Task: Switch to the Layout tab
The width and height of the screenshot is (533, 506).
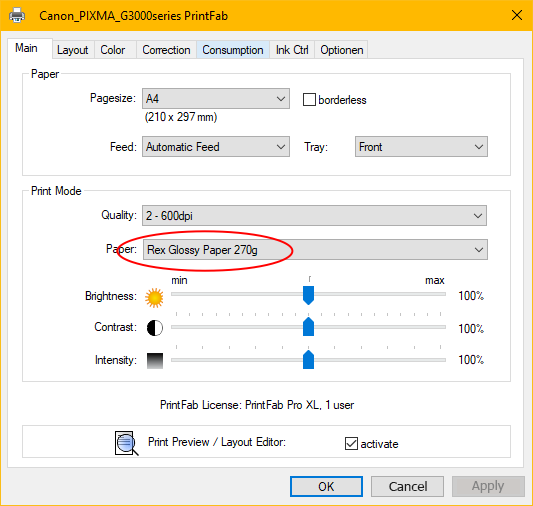Action: pos(73,50)
